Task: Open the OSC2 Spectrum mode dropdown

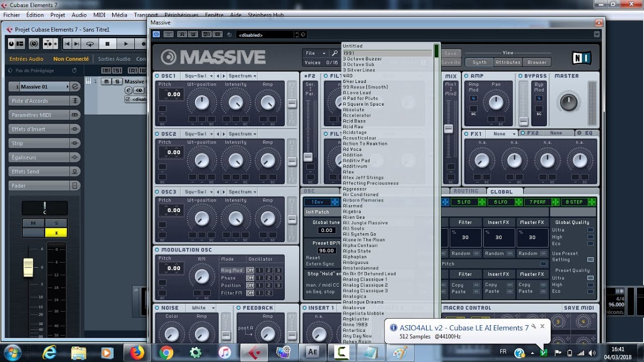Action: pos(242,134)
